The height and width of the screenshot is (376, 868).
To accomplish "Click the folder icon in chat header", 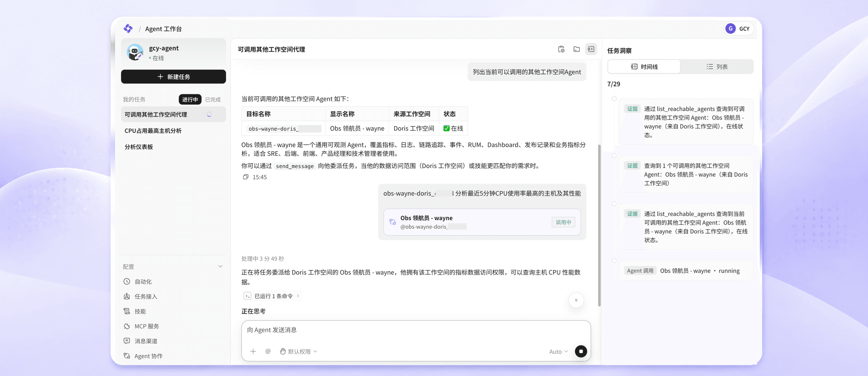I will [576, 49].
